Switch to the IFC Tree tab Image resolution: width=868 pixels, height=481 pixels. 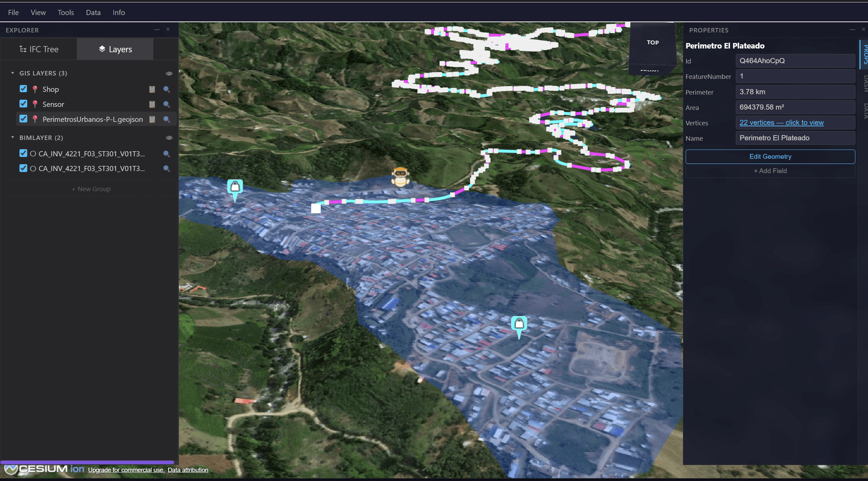tap(39, 49)
